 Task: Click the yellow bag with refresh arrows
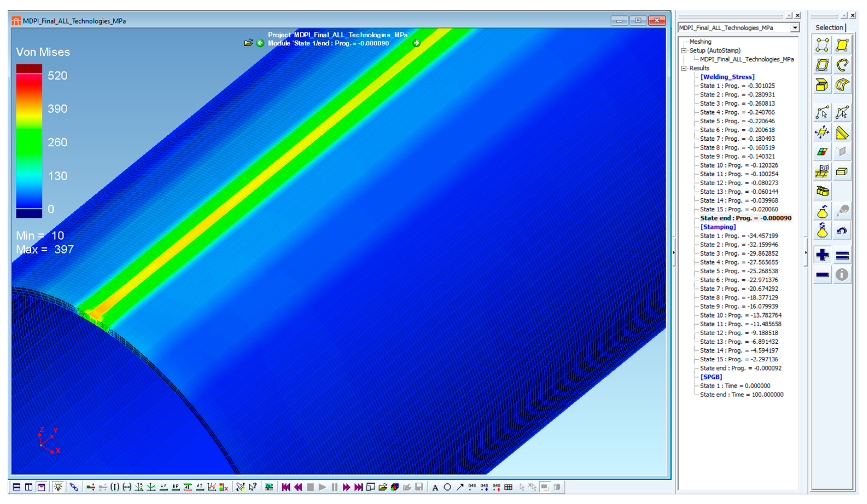pyautogui.click(x=822, y=230)
